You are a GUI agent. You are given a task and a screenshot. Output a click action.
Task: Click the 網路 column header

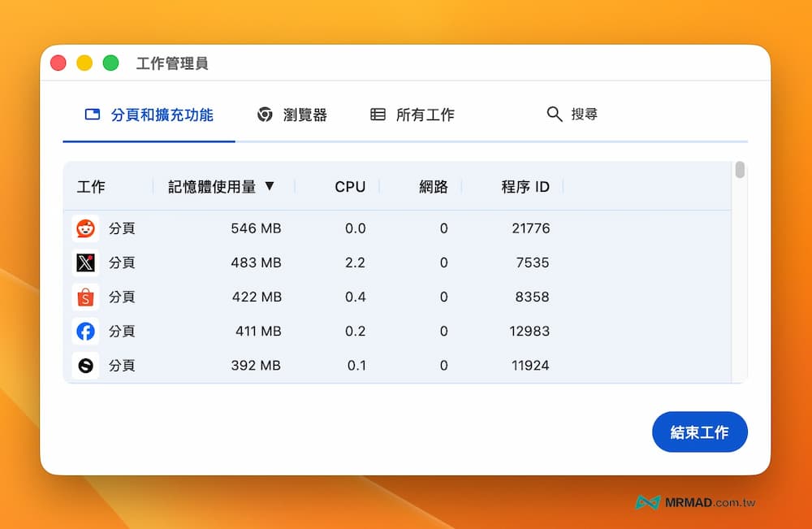point(433,186)
